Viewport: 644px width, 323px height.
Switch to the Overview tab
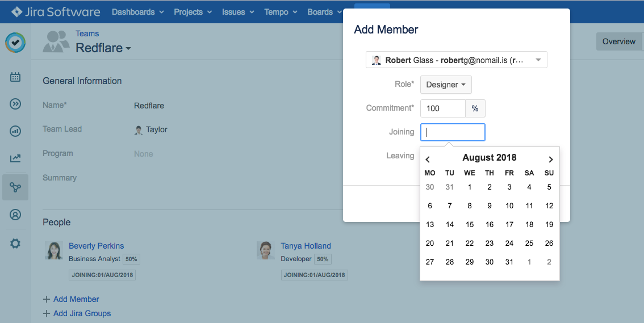tap(618, 41)
